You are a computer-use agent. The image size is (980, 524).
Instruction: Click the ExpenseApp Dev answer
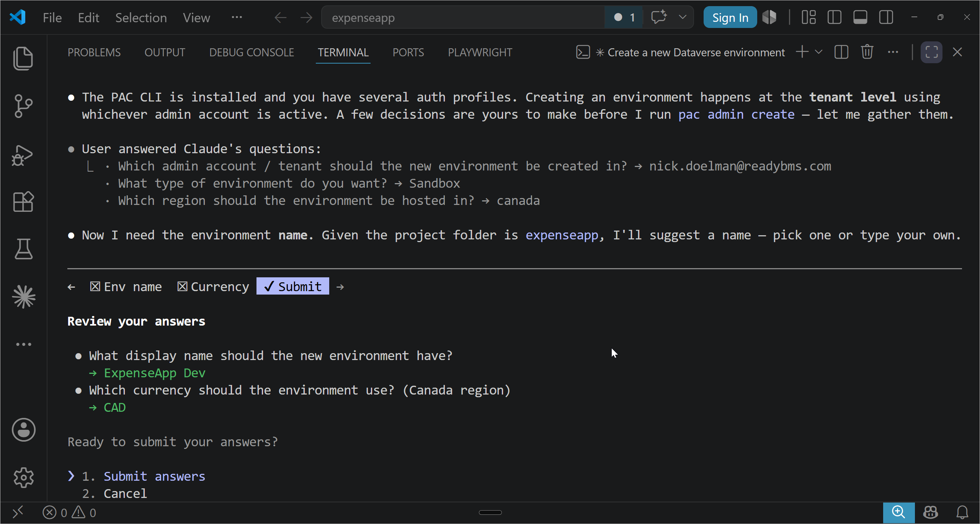(155, 373)
